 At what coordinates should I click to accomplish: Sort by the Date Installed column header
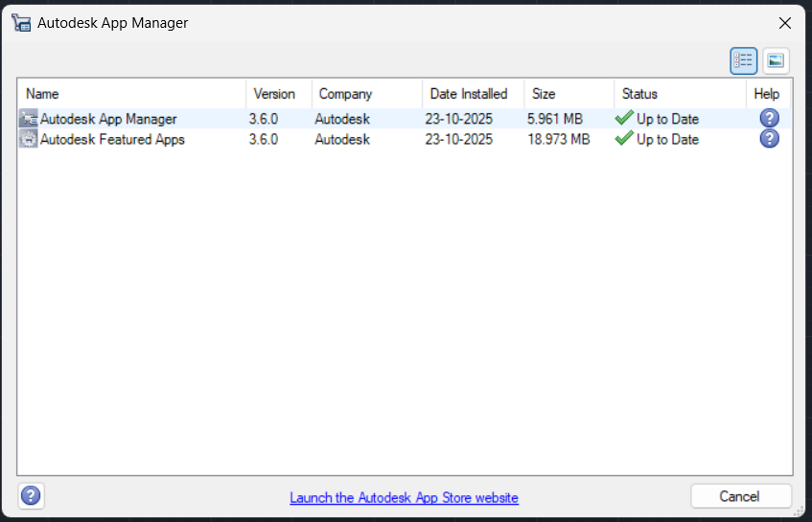pyautogui.click(x=473, y=94)
